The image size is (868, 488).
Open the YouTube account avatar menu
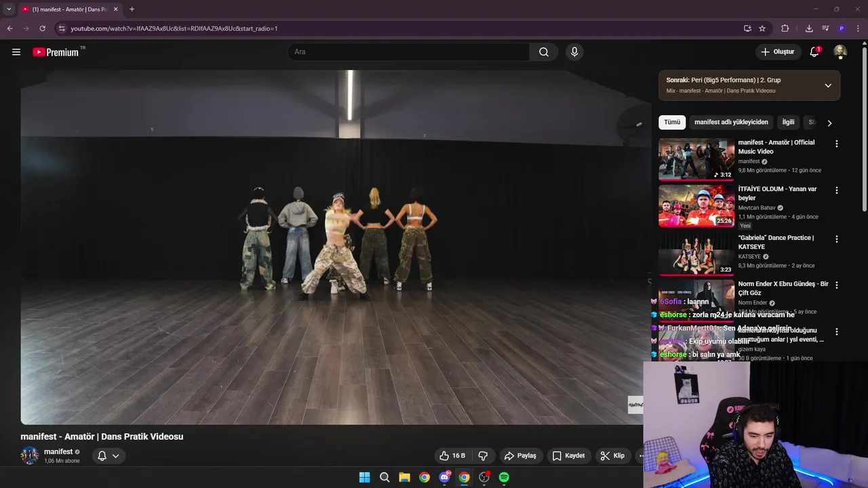(x=840, y=52)
